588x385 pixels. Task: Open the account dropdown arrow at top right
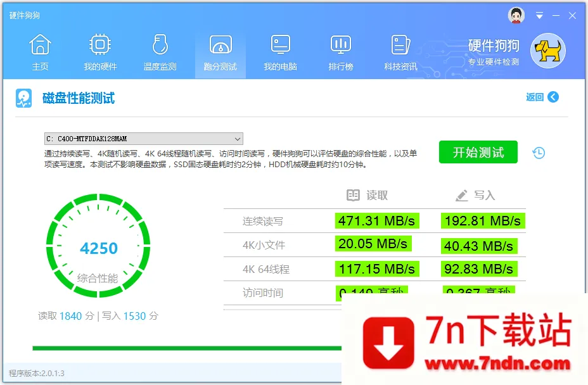pyautogui.click(x=539, y=15)
